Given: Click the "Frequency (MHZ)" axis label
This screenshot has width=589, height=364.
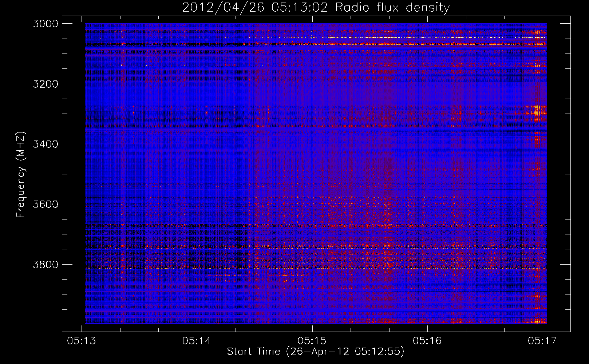Looking at the screenshot, I should tap(21, 175).
